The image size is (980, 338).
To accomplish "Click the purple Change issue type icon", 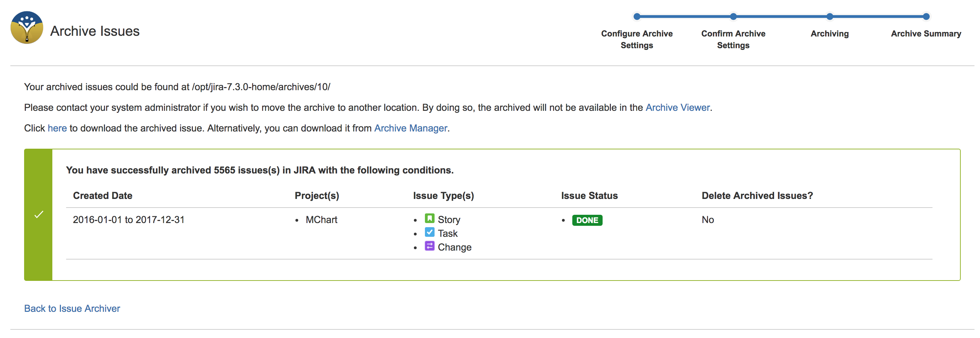I will (429, 246).
